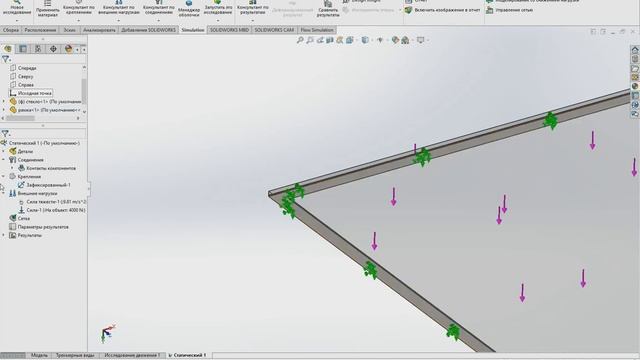Switch to SOLIDWORKS MBD tab

click(x=229, y=30)
